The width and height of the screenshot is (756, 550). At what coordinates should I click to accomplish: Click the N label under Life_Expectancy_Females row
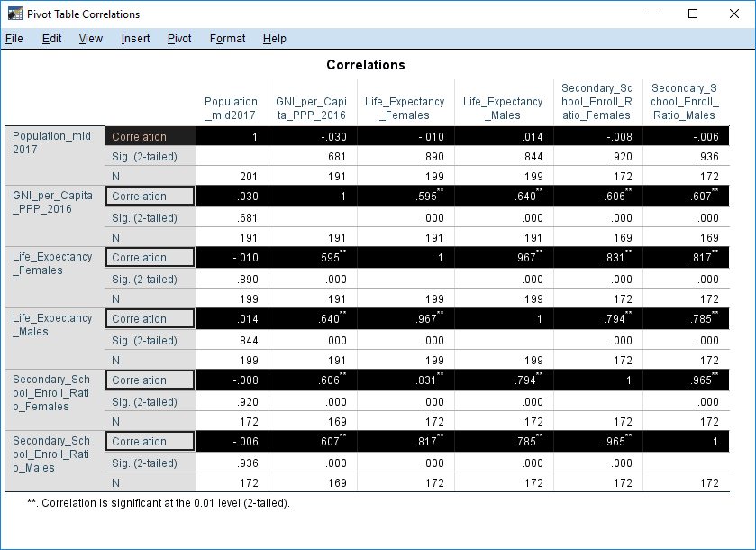tap(150, 298)
